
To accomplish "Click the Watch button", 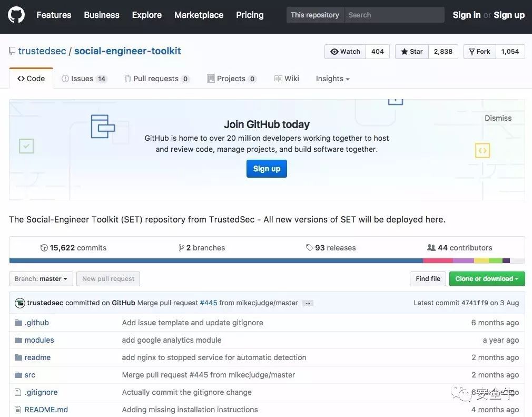I will (x=345, y=52).
